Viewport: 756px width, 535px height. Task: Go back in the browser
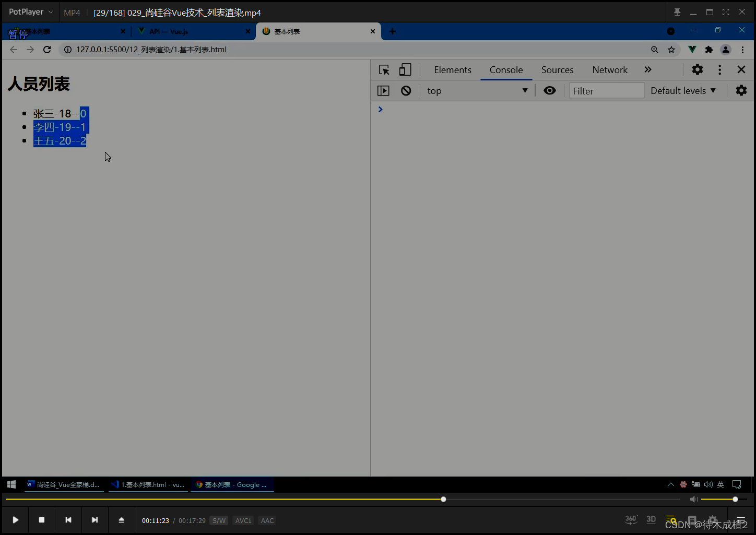coord(14,50)
